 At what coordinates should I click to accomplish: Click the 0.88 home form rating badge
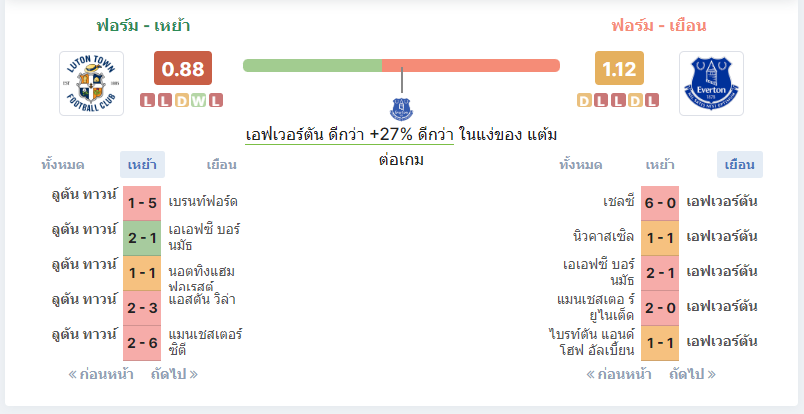pos(183,68)
